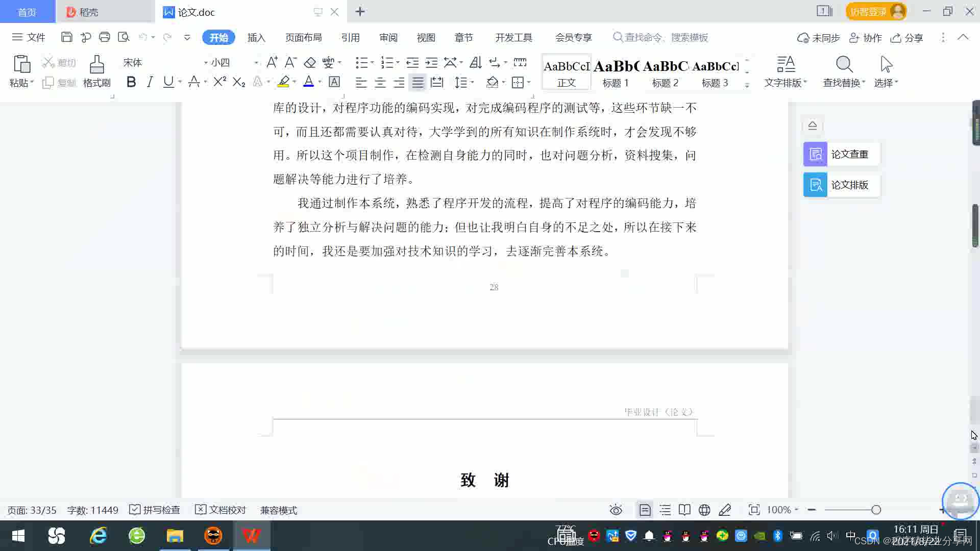Viewport: 980px width, 551px height.
Task: Expand the styles gallery arrow
Action: [x=747, y=85]
